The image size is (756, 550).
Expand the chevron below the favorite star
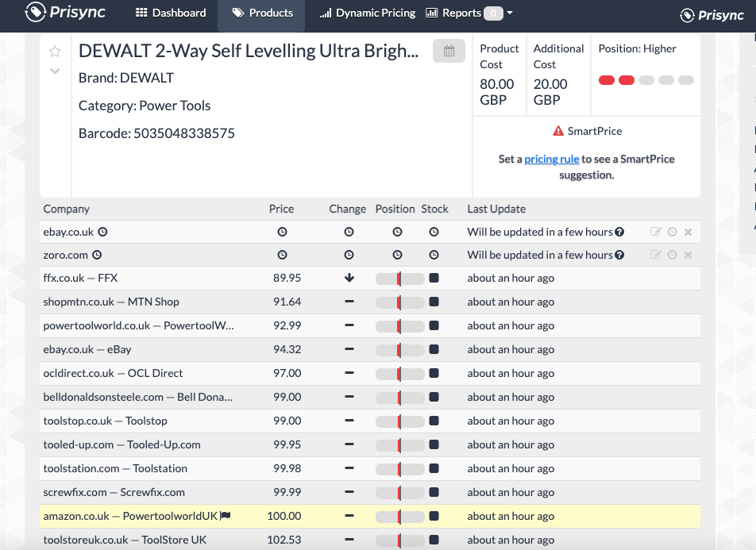(x=55, y=71)
